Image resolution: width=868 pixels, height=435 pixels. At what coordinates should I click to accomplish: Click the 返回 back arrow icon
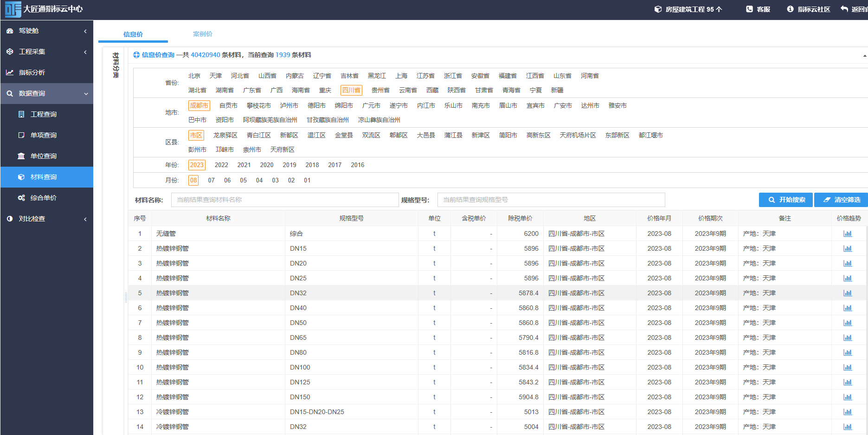[x=844, y=9]
